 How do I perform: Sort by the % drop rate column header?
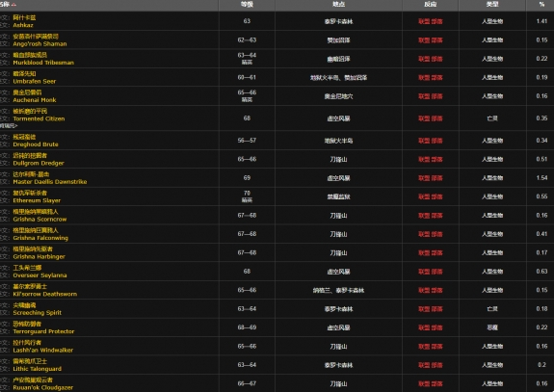[541, 4]
